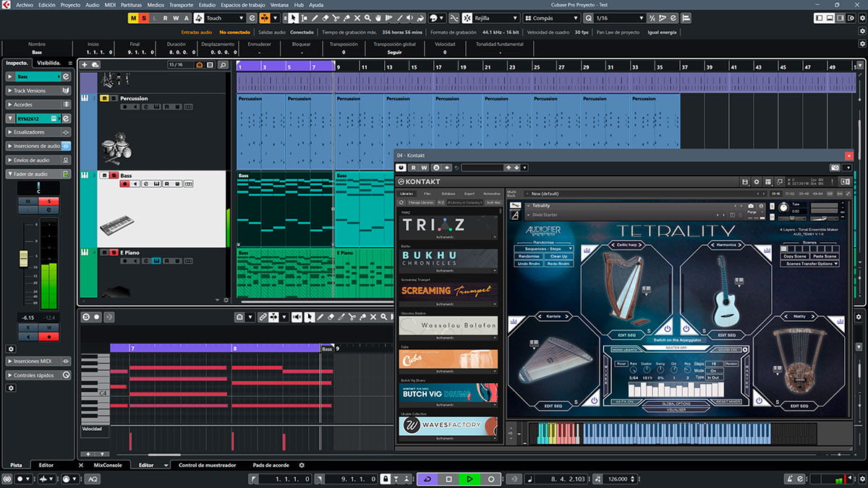868x488 pixels.
Task: Click the Paste Scene button
Action: (825, 257)
